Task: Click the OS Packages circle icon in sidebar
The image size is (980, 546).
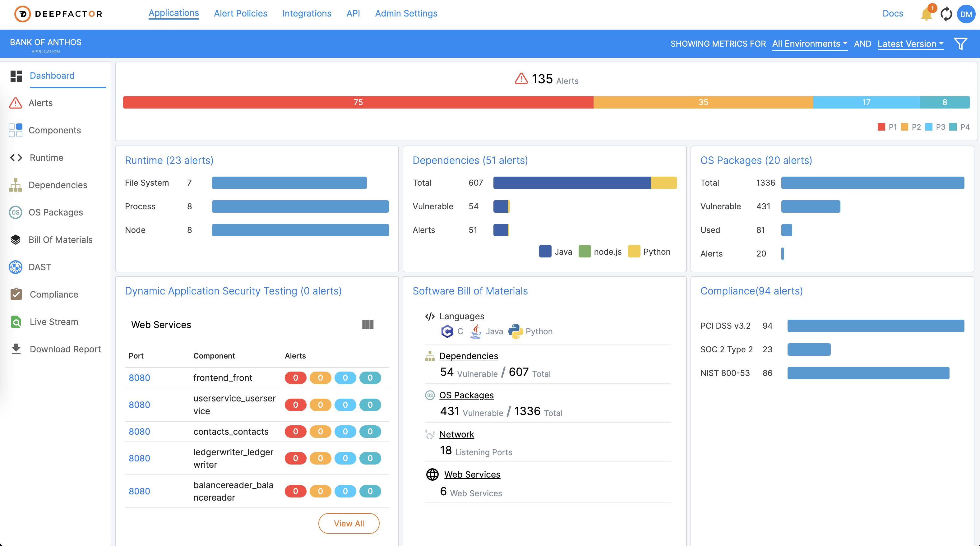Action: 16,212
